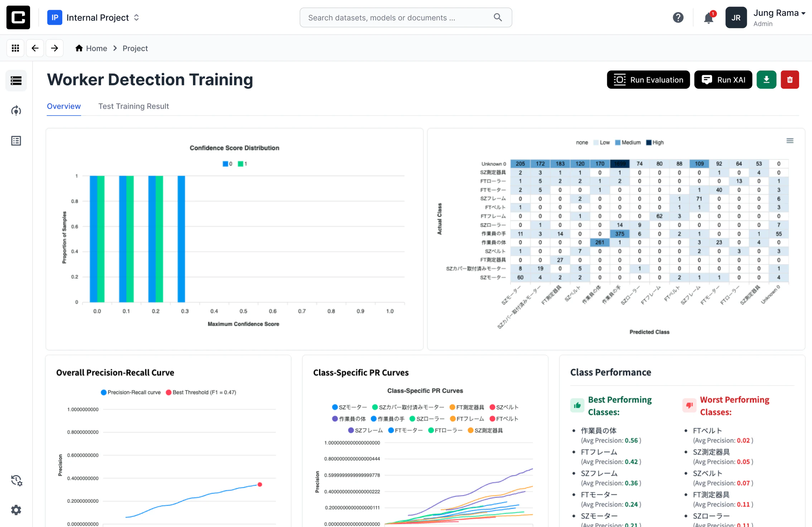Select the model training sidebar icon

(16, 111)
